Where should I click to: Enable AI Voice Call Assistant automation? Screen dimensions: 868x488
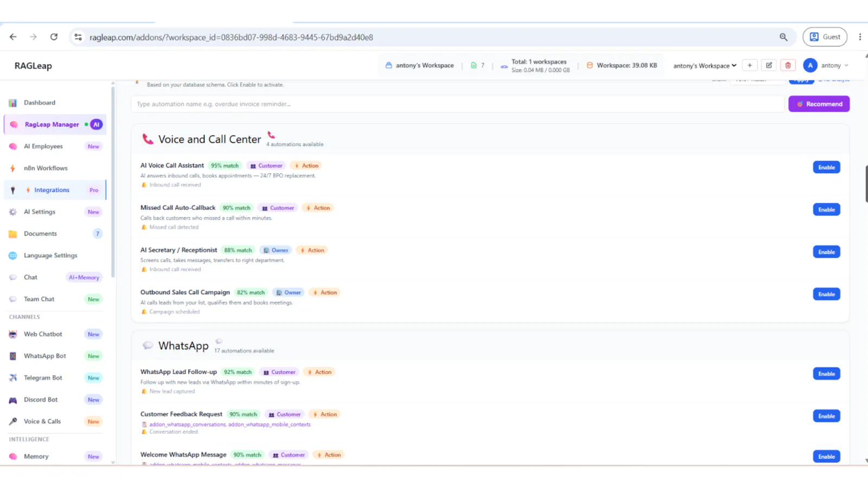(x=827, y=168)
